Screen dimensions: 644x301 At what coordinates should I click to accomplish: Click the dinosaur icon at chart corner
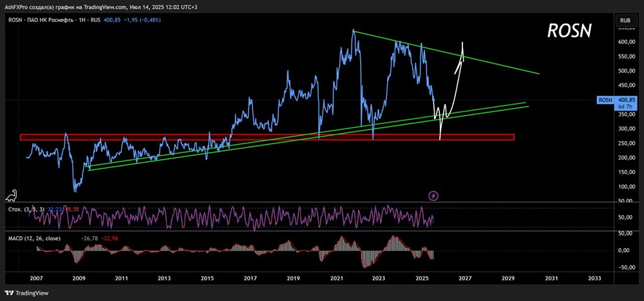pos(10,196)
